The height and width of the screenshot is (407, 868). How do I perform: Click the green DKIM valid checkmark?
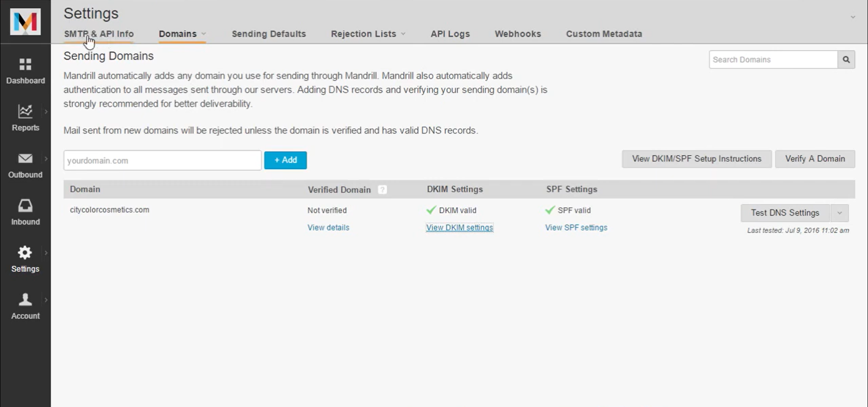[x=431, y=210]
